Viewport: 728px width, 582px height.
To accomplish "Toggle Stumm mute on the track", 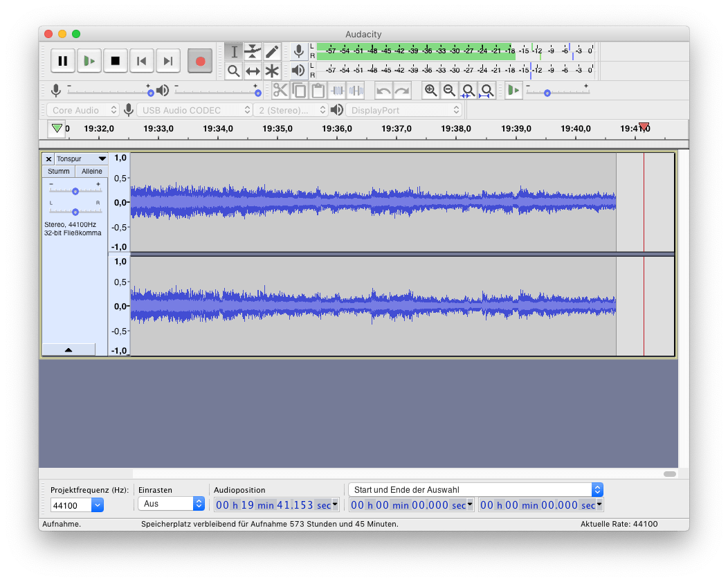I will [x=59, y=171].
